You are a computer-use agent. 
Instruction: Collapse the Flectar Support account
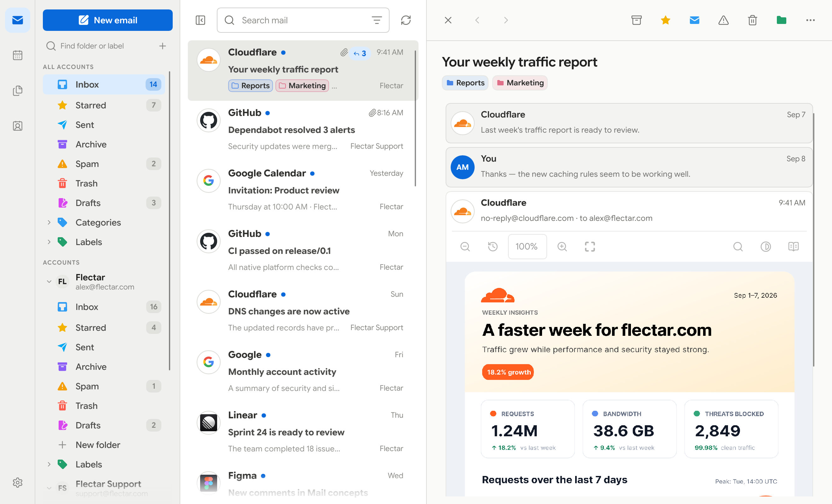(49, 488)
